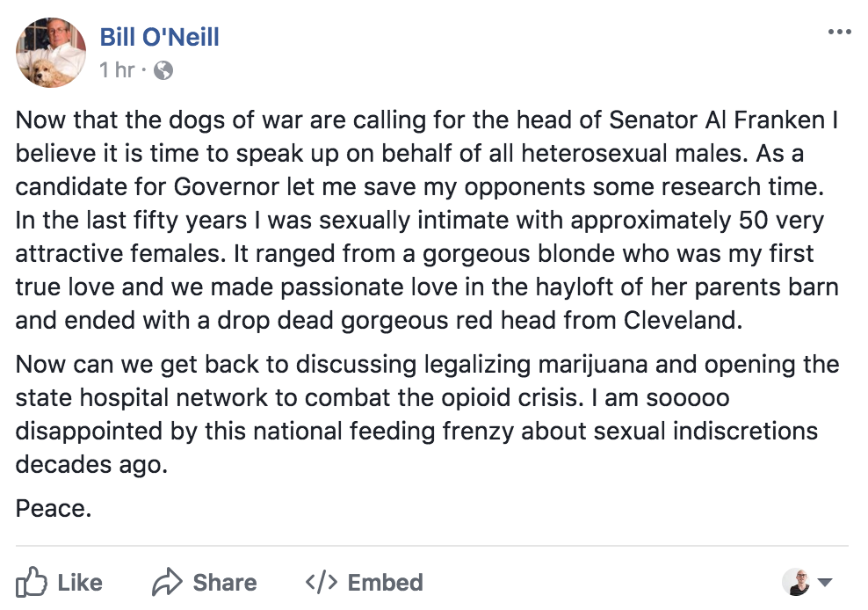Click the paragraph beginning "Now that the dogs"
Image resolution: width=868 pixels, height=610 pixels.
pyautogui.click(x=427, y=220)
